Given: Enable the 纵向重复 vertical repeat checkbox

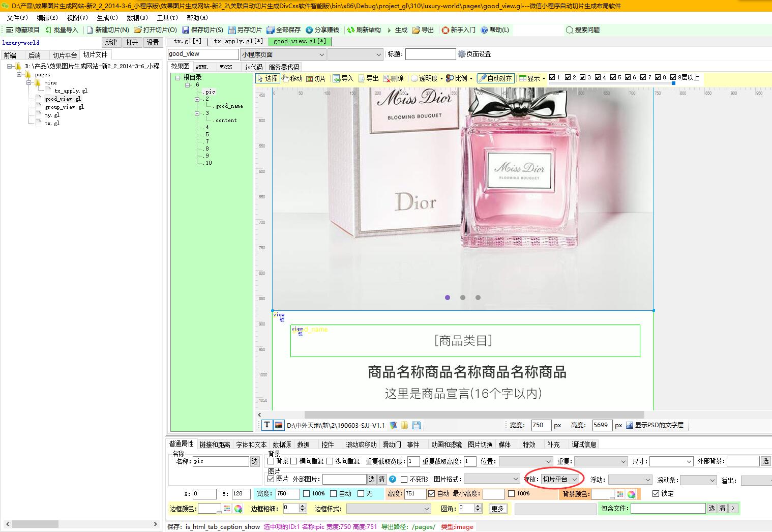Looking at the screenshot, I should point(330,461).
